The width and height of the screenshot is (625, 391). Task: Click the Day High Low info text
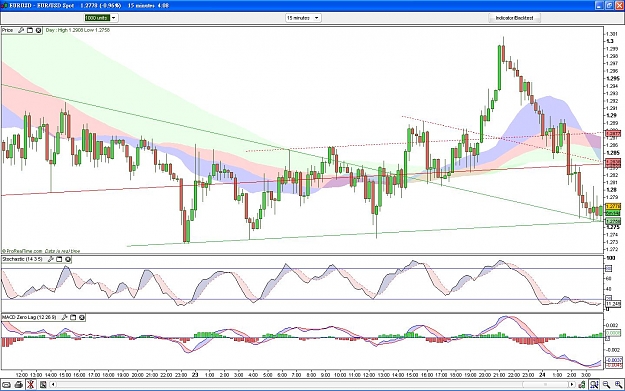coord(78,30)
